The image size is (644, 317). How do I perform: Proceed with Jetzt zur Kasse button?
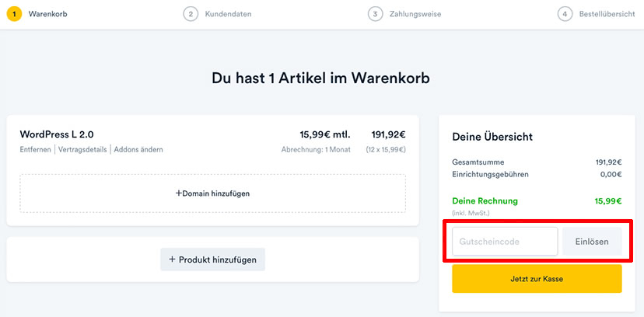(x=537, y=279)
